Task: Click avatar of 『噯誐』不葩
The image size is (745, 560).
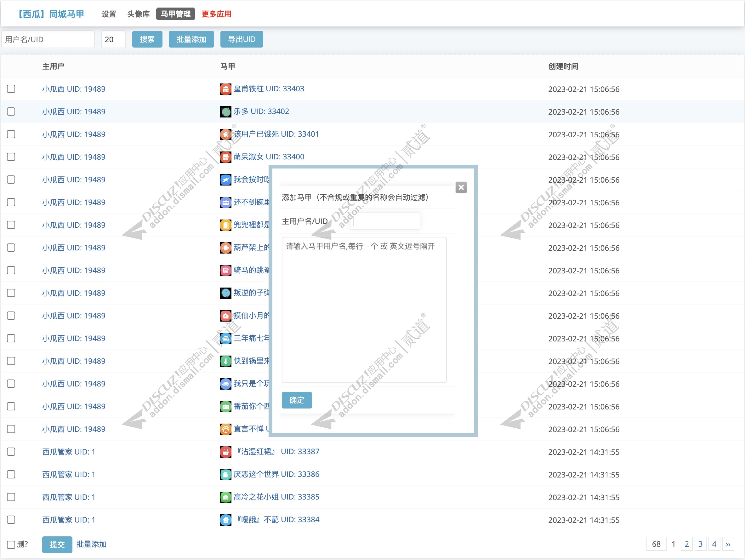Action: tap(226, 520)
